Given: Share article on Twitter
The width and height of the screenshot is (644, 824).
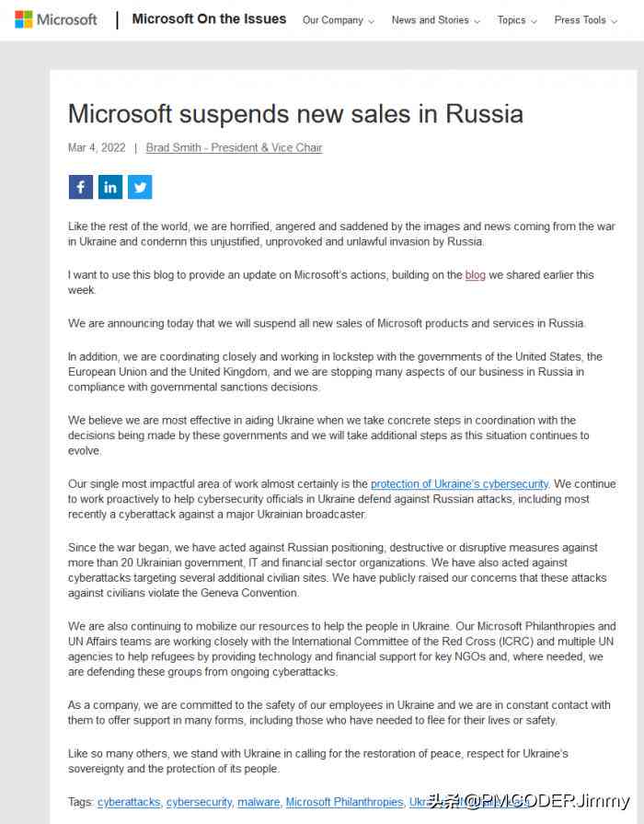Looking at the screenshot, I should pyautogui.click(x=140, y=187).
